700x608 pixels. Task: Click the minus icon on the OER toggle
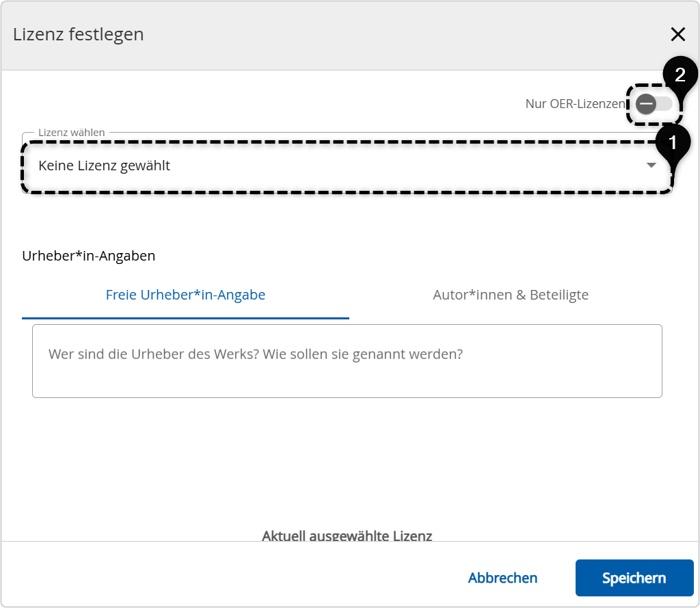click(x=645, y=104)
